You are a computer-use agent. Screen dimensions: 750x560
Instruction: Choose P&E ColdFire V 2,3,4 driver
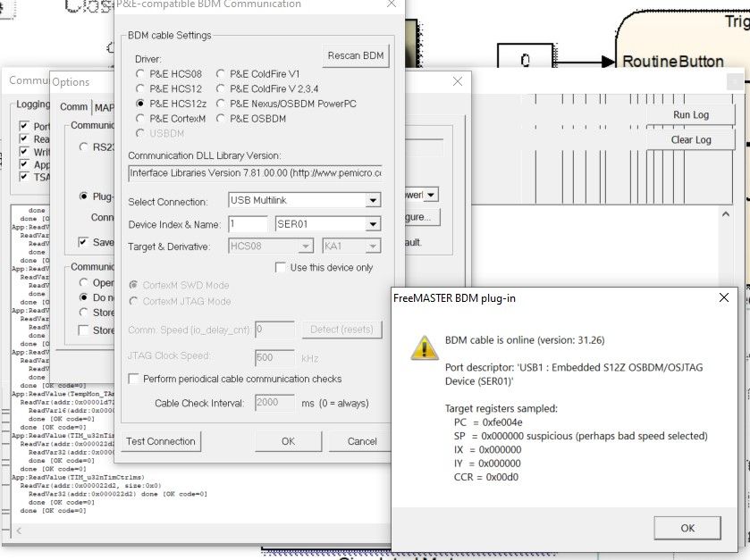(x=221, y=89)
